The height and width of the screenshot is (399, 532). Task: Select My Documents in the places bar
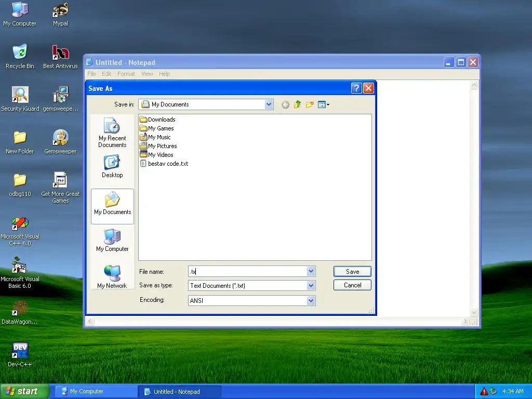112,206
